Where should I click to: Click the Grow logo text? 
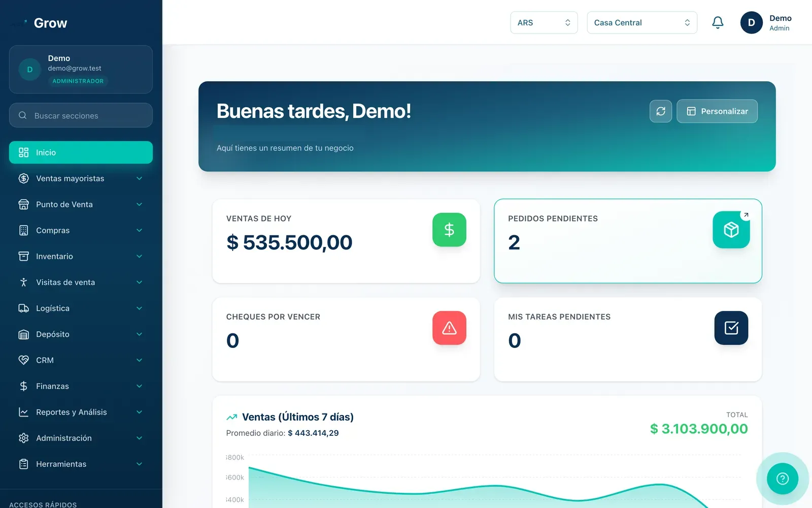pos(50,23)
